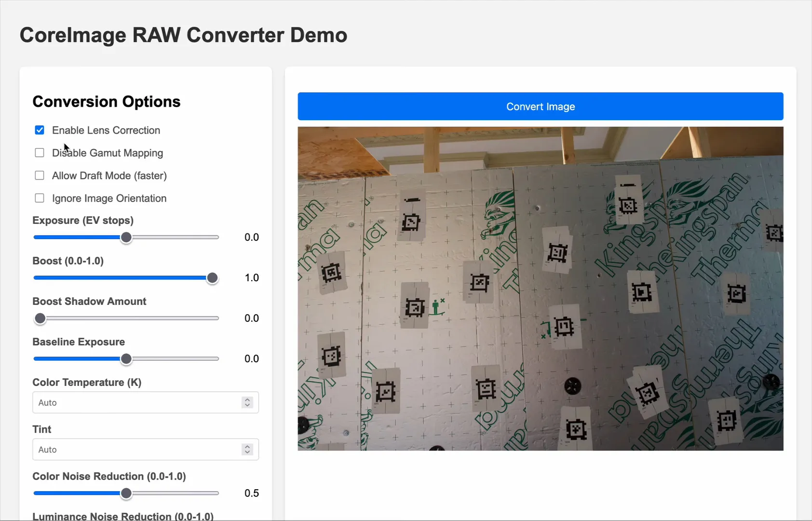Click the Conversion Options heading

(x=107, y=101)
